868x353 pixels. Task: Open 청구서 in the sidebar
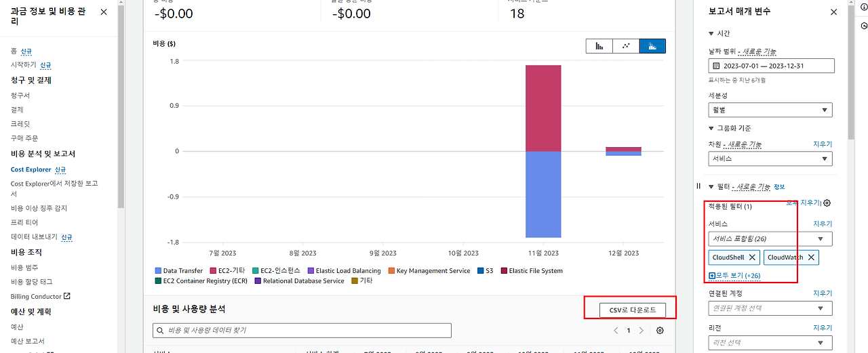(20, 96)
